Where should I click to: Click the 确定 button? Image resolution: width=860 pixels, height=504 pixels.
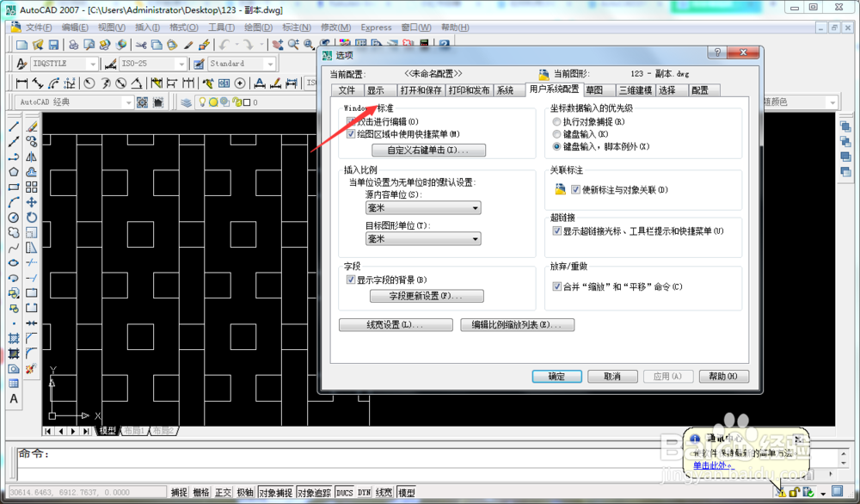pyautogui.click(x=556, y=377)
